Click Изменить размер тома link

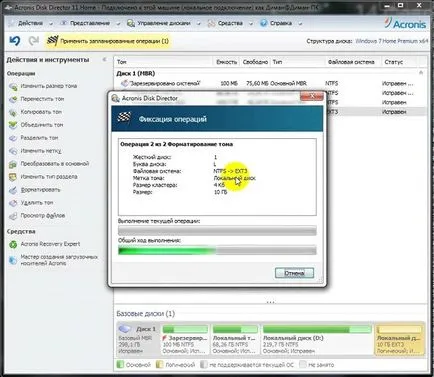49,86
